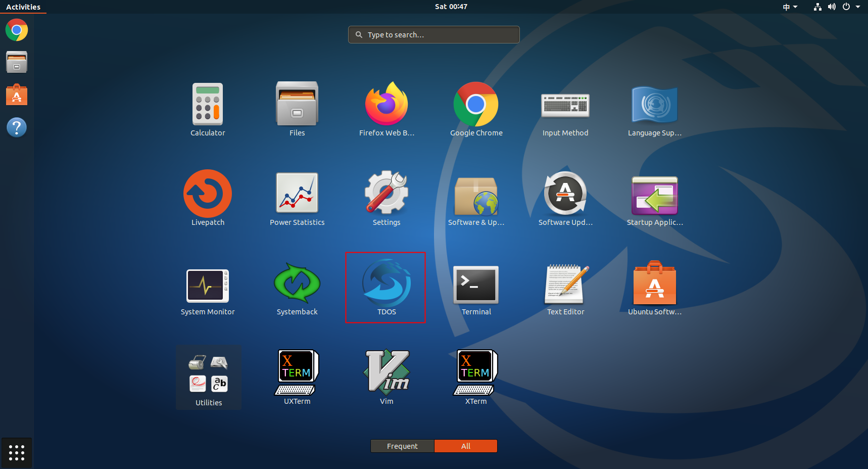This screenshot has height=469, width=868.
Task: Open Startup Applications
Action: tap(655, 199)
